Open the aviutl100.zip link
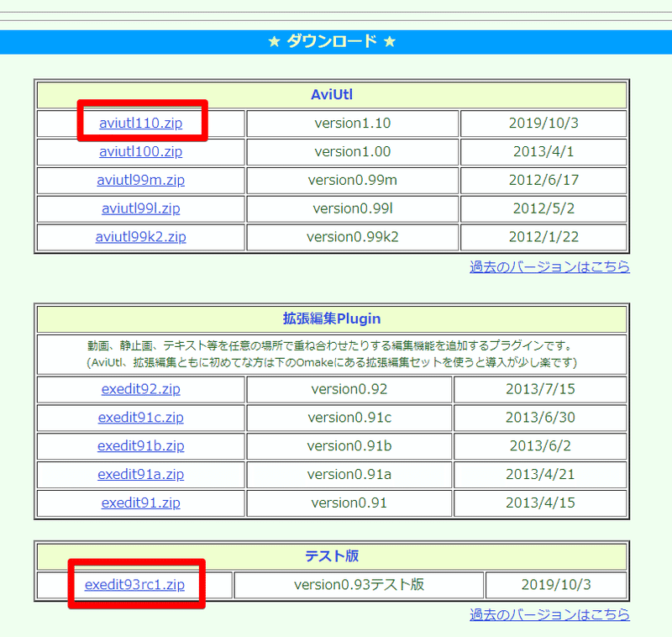Screen dimensions: 672x637 (140, 152)
